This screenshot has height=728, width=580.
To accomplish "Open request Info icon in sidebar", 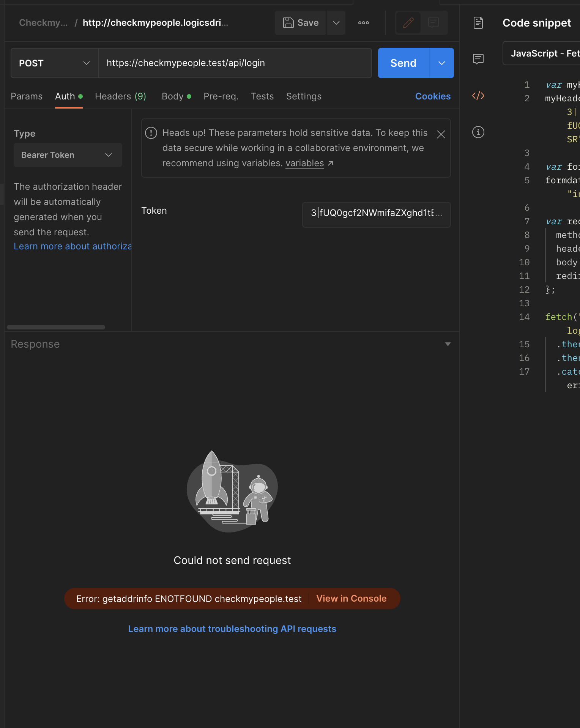I will 478,132.
